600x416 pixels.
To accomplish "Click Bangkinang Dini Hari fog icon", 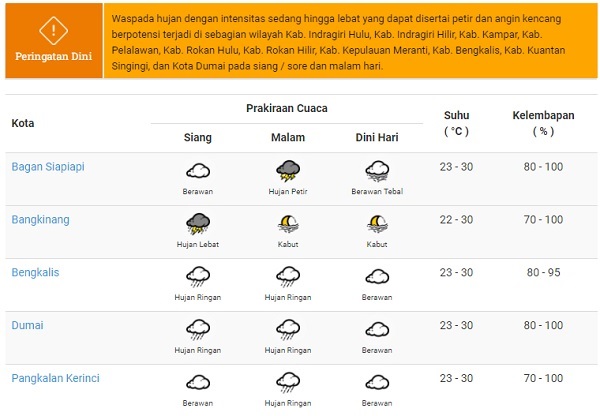I will [x=377, y=224].
